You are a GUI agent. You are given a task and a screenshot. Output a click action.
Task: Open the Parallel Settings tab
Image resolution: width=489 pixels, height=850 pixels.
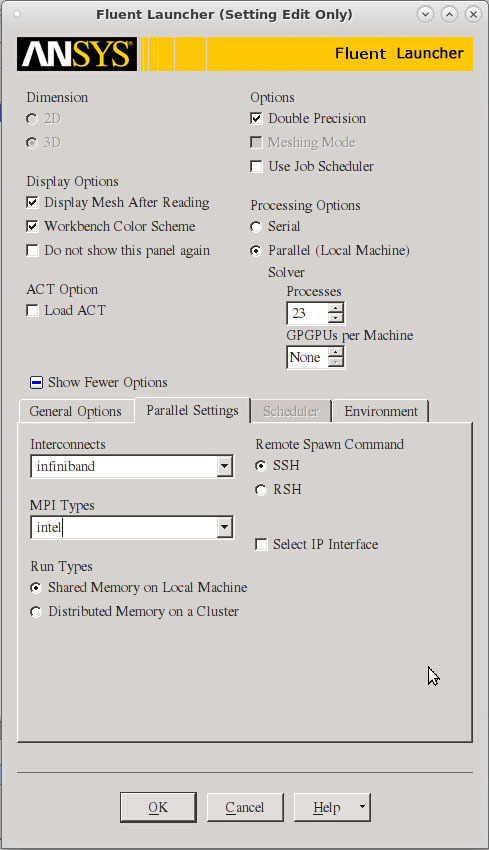tap(192, 410)
